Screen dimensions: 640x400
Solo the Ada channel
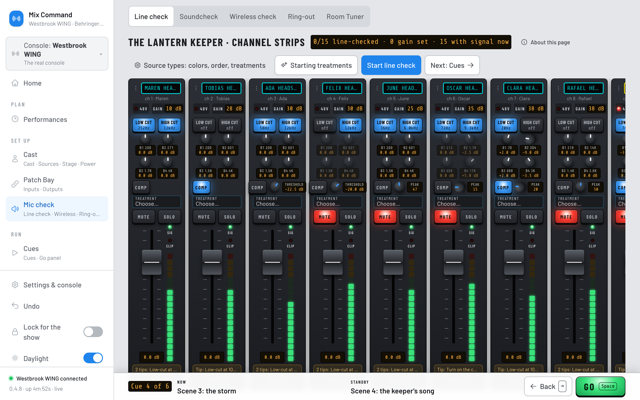[x=290, y=217]
